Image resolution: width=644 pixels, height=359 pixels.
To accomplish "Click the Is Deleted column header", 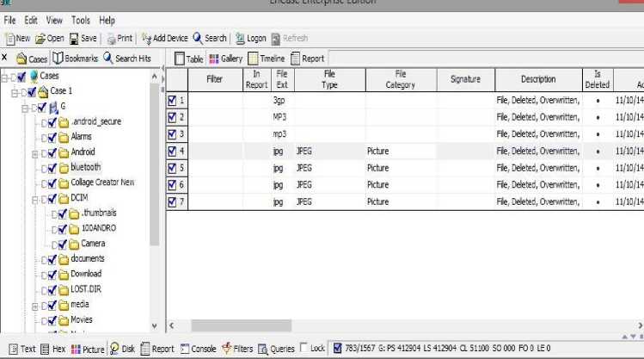I will pos(598,79).
